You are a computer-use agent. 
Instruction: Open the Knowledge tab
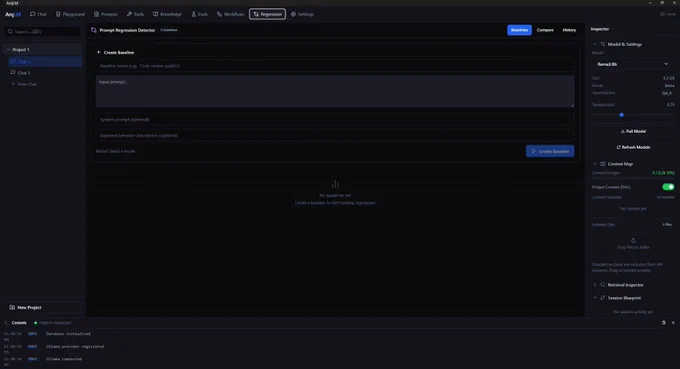coord(167,14)
